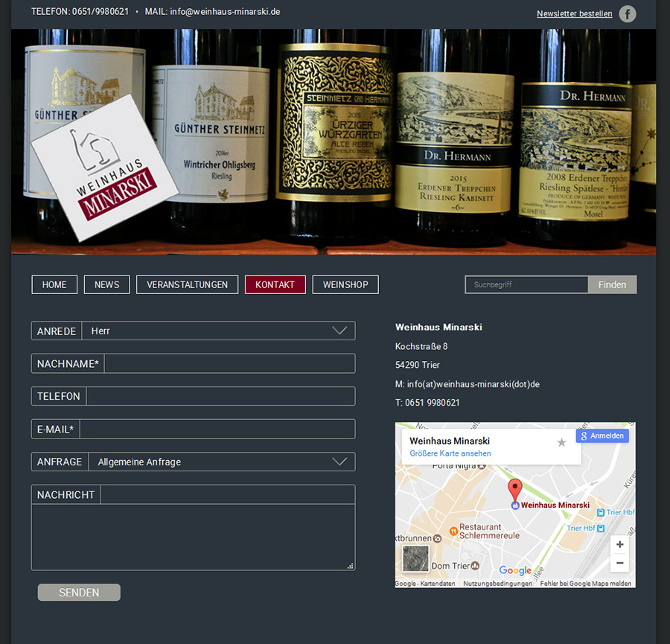Click the address text Kochstraße 8
The image size is (670, 644).
[421, 346]
